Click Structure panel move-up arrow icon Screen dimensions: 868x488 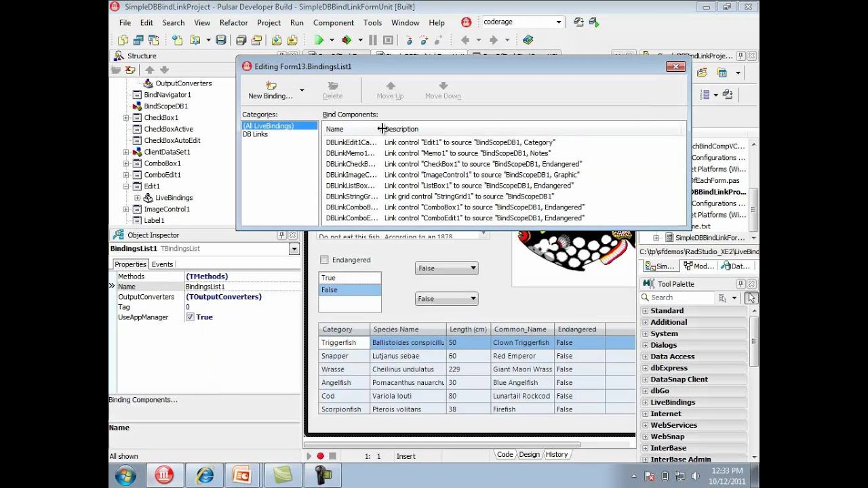pyautogui.click(x=150, y=70)
